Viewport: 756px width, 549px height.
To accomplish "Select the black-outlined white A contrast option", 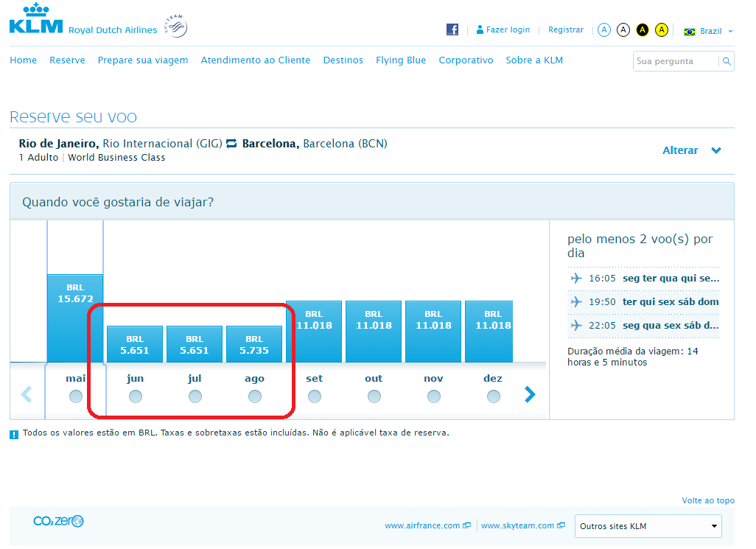I will 623,30.
